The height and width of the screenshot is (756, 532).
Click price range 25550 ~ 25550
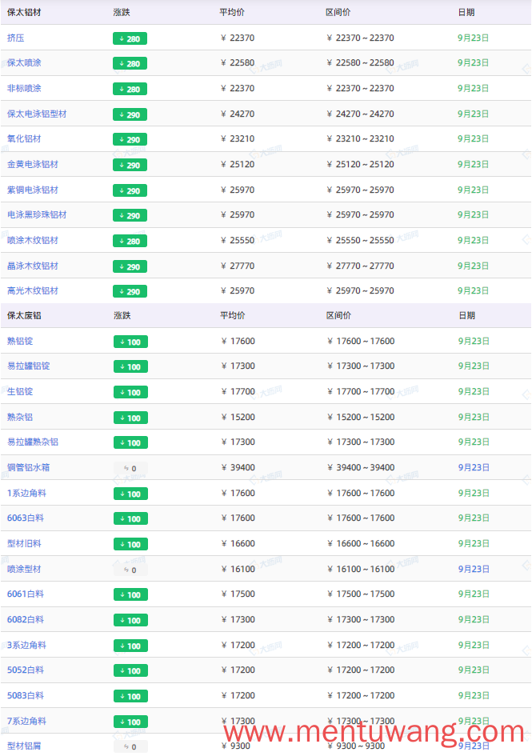360,240
